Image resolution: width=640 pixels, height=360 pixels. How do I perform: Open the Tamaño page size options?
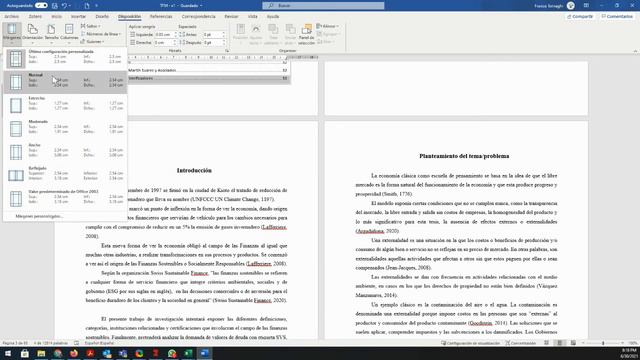pos(51,33)
